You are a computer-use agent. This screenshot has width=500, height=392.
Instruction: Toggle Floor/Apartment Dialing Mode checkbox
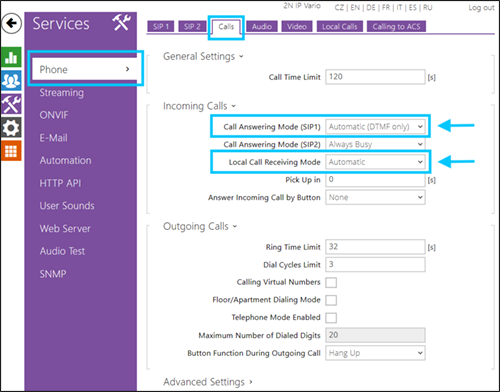click(x=331, y=300)
